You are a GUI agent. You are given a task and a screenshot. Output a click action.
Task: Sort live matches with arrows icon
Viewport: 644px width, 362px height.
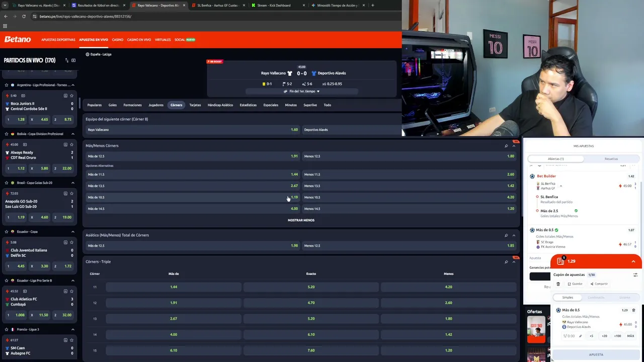coord(66,60)
